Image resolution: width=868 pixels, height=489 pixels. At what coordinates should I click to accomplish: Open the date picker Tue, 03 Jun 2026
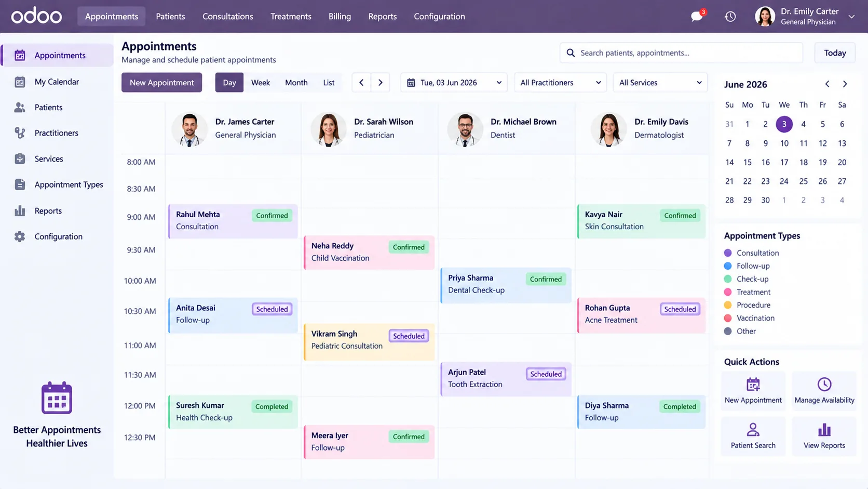[454, 83]
